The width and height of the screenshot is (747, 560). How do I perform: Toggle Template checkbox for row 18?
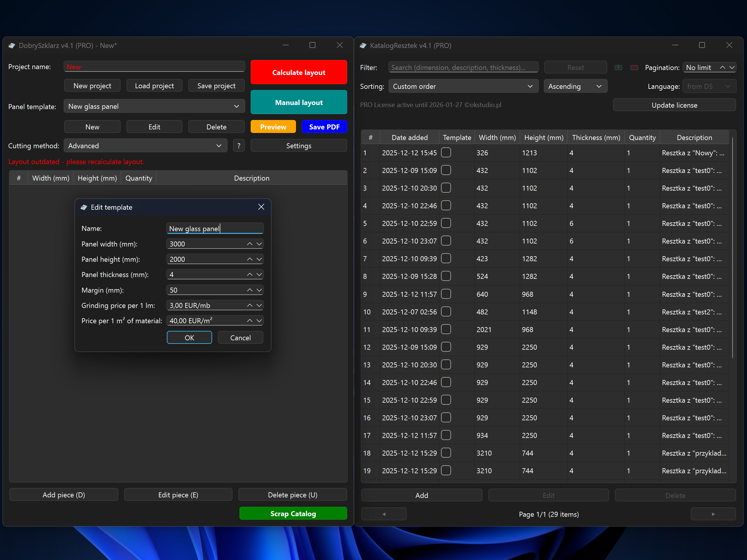[x=446, y=453]
